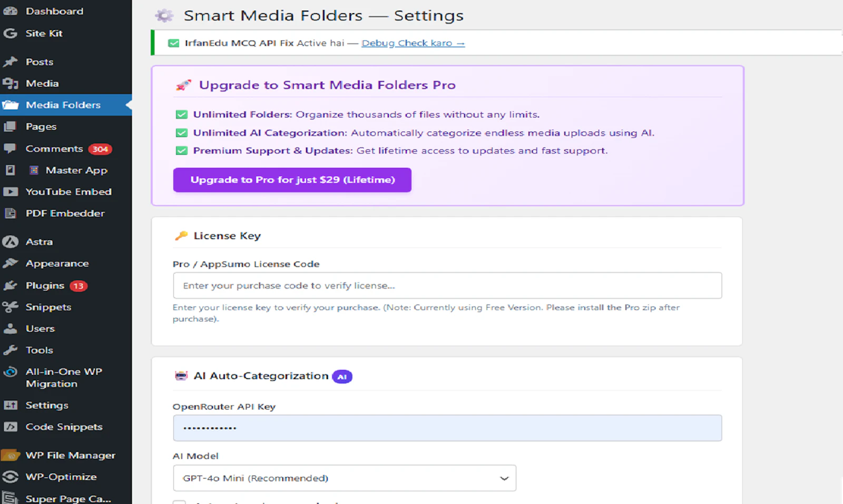Click green check beside Unlimited Folders
The width and height of the screenshot is (843, 504).
[181, 115]
